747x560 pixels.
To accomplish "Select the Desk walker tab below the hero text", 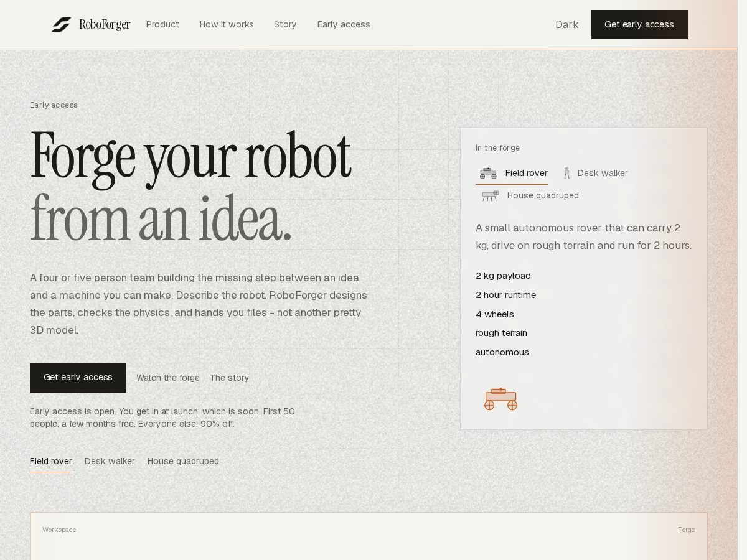I will point(110,462).
